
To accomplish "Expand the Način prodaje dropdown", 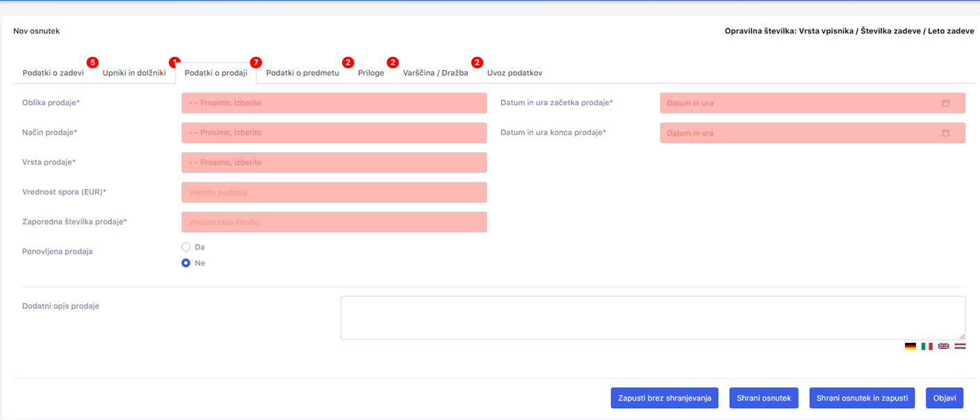I will point(334,133).
